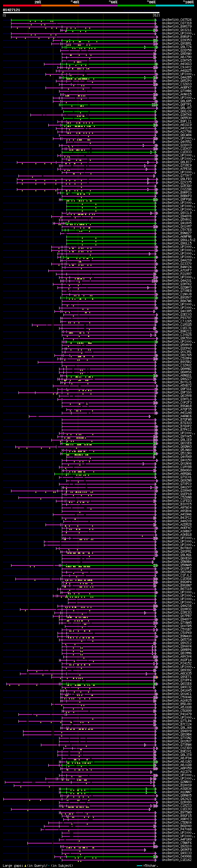This screenshot has height=868, width=197.
Task: Open the last hit UniRef100_C1E162
Action: [x=177, y=860]
